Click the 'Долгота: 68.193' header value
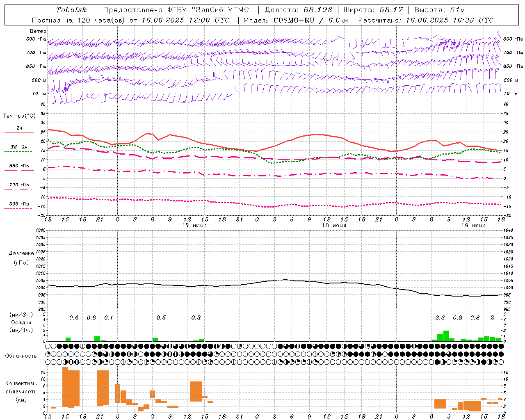 299,10
